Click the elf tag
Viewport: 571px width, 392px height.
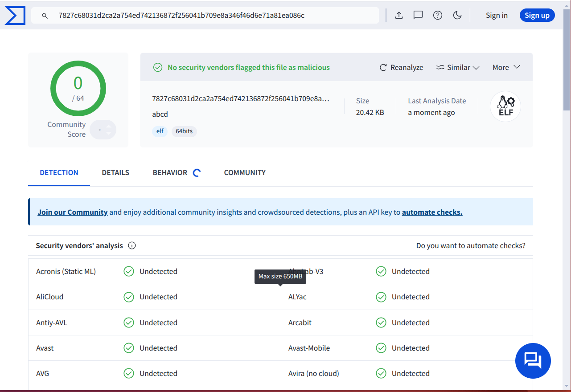(160, 131)
